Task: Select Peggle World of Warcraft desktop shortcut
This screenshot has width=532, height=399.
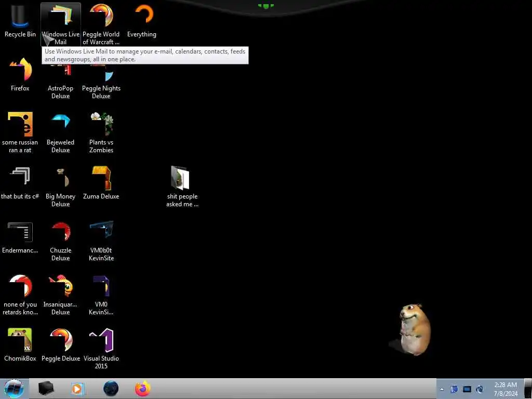Action: point(101,24)
